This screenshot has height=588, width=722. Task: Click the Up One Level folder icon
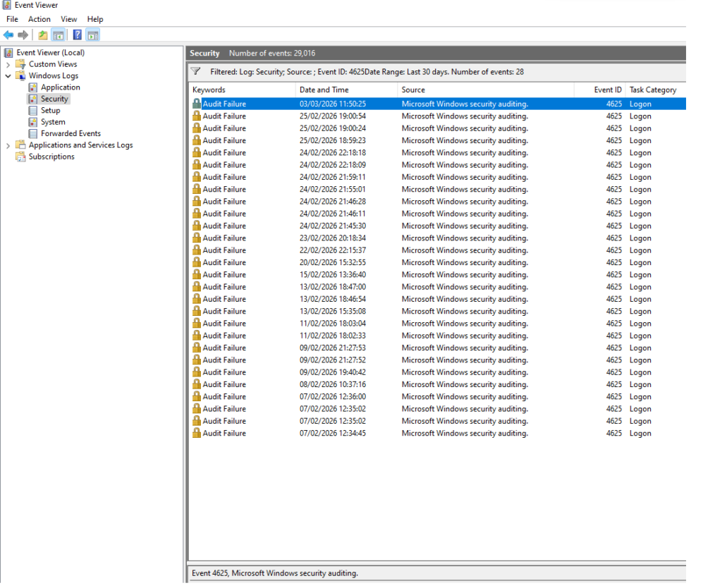pos(43,35)
